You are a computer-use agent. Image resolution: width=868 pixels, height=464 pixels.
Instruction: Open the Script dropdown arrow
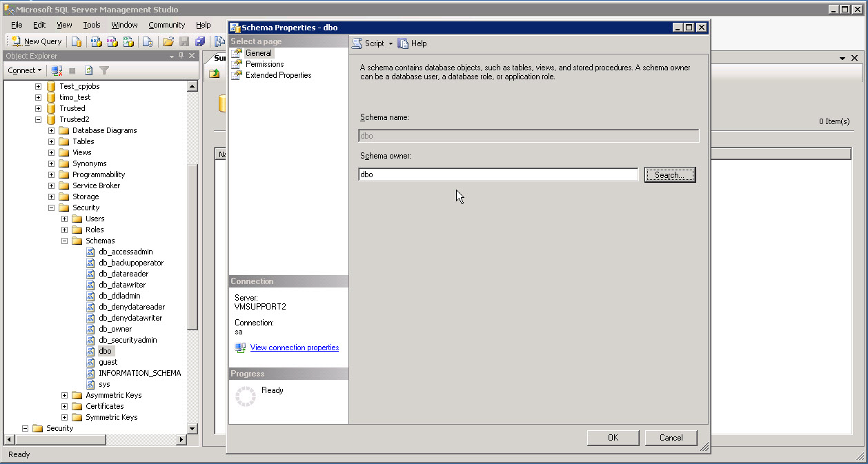(391, 43)
